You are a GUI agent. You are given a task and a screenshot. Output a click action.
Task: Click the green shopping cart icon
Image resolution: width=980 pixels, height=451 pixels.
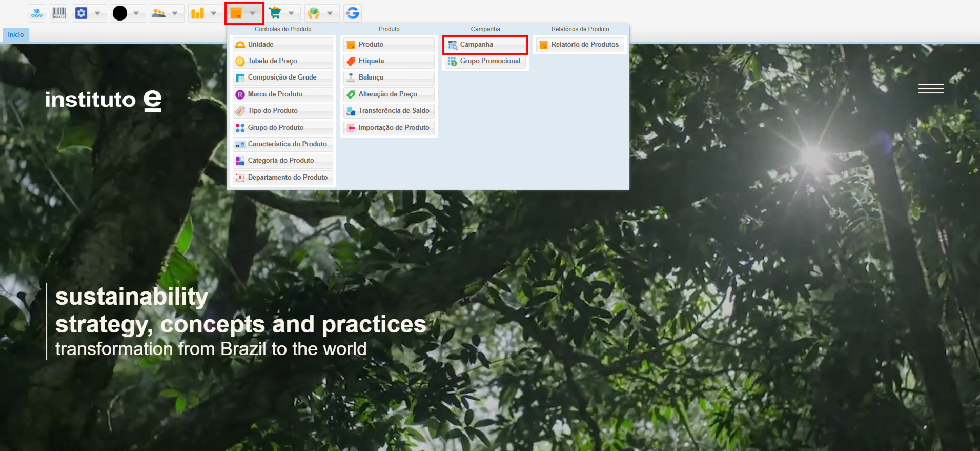[275, 13]
